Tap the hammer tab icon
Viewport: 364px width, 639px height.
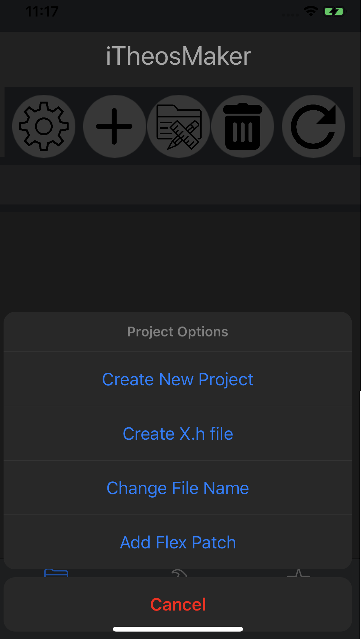pos(179,573)
